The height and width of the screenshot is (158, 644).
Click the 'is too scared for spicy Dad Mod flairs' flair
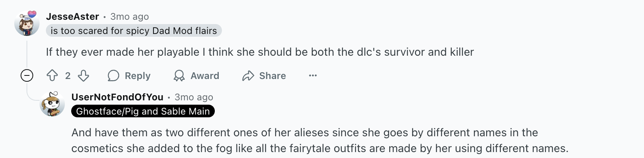134,31
